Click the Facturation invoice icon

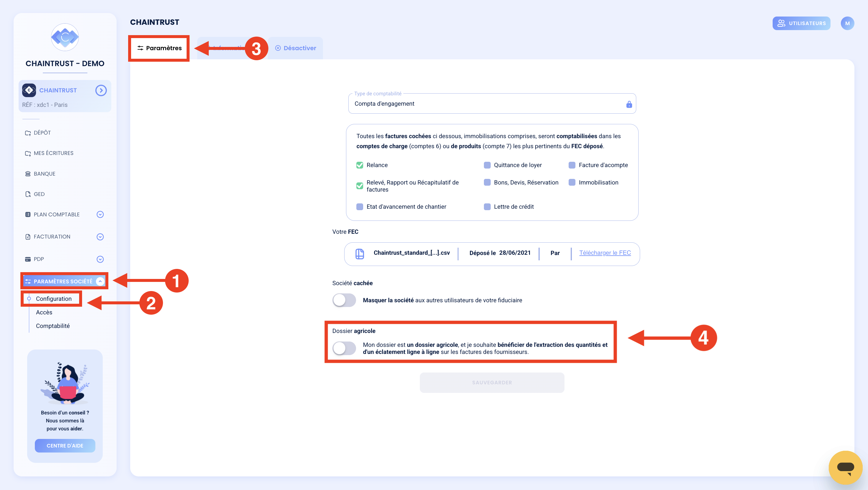pyautogui.click(x=28, y=237)
